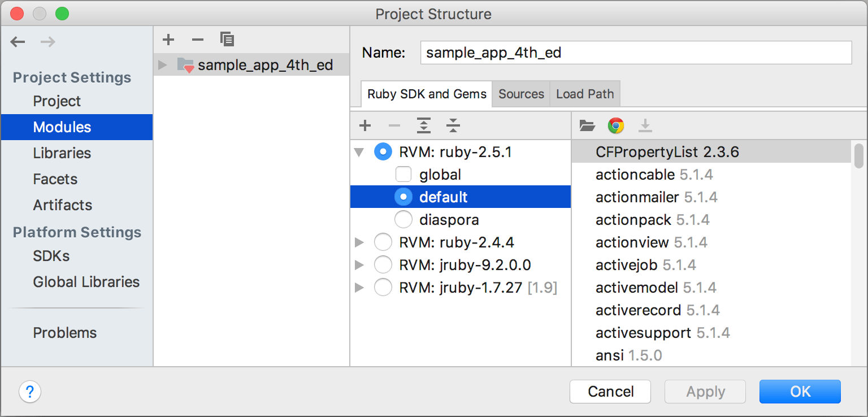Click the collapse all icon above SDK list
Viewport: 868px width, 417px height.
(453, 125)
